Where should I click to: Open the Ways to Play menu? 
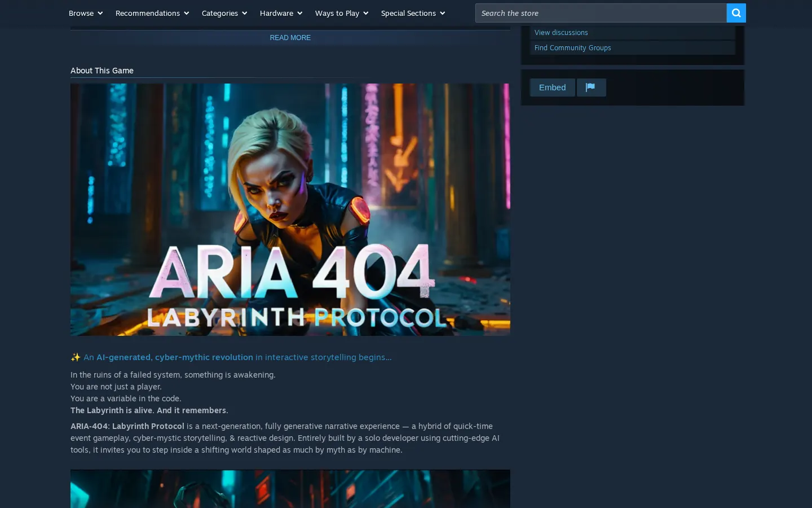pos(342,13)
